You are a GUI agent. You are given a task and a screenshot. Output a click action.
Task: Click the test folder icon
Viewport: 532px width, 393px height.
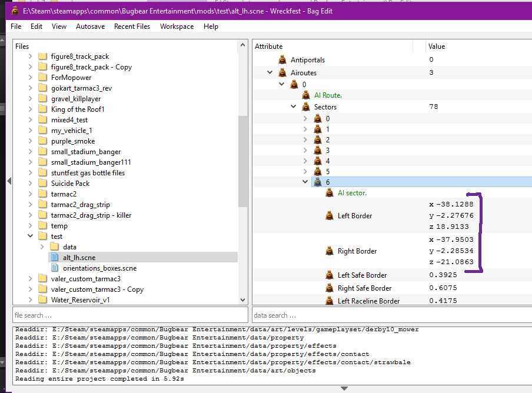click(x=42, y=236)
